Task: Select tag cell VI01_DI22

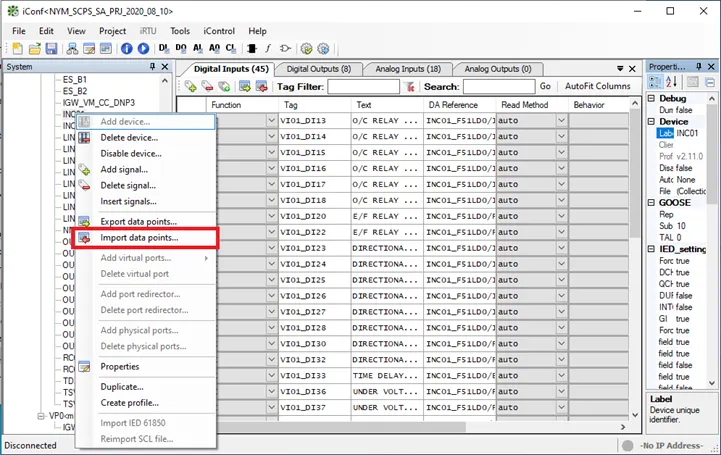Action: pyautogui.click(x=315, y=232)
